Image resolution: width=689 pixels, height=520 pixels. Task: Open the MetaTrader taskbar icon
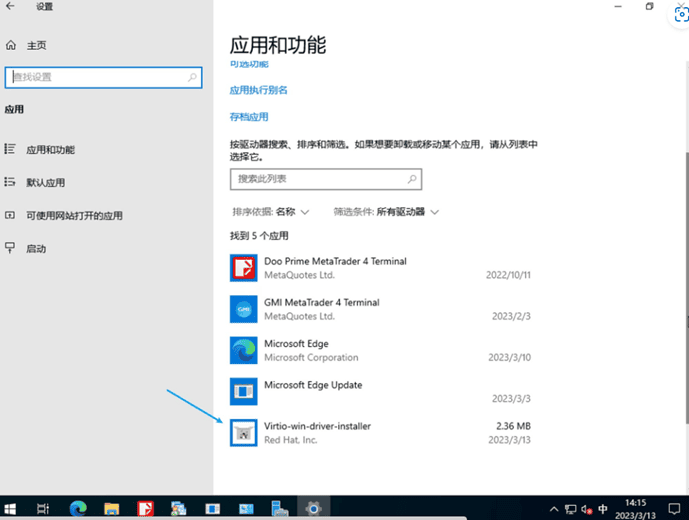click(145, 509)
